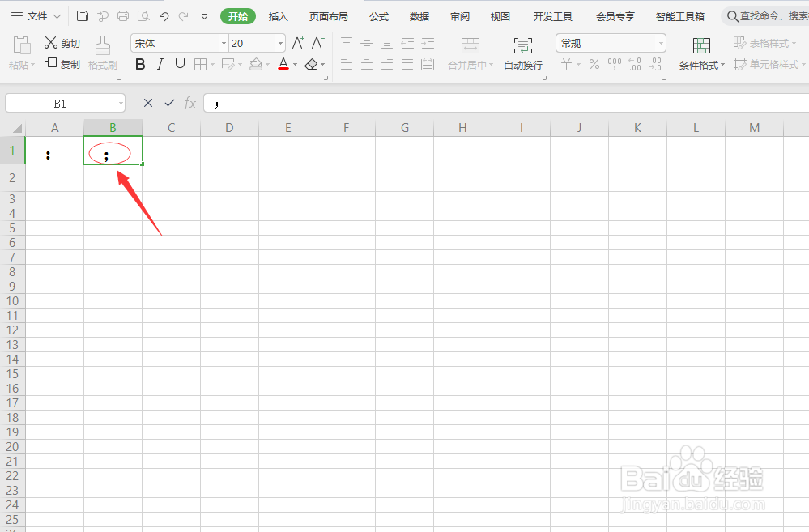The width and height of the screenshot is (809, 532).
Task: Switch to Review (审阅) tab
Action: 460,16
